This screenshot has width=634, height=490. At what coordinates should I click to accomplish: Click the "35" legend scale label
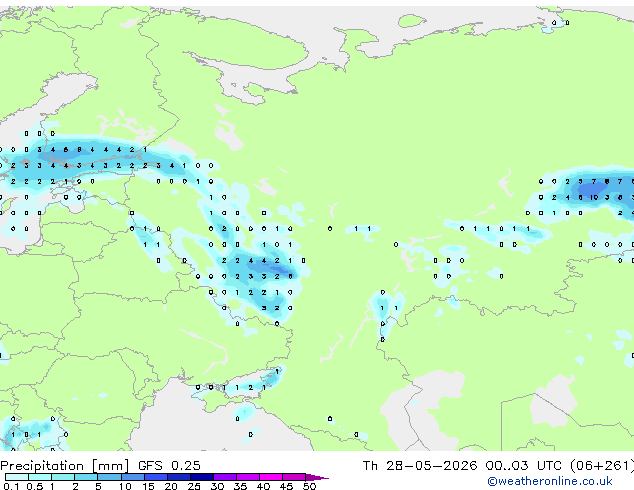240,486
